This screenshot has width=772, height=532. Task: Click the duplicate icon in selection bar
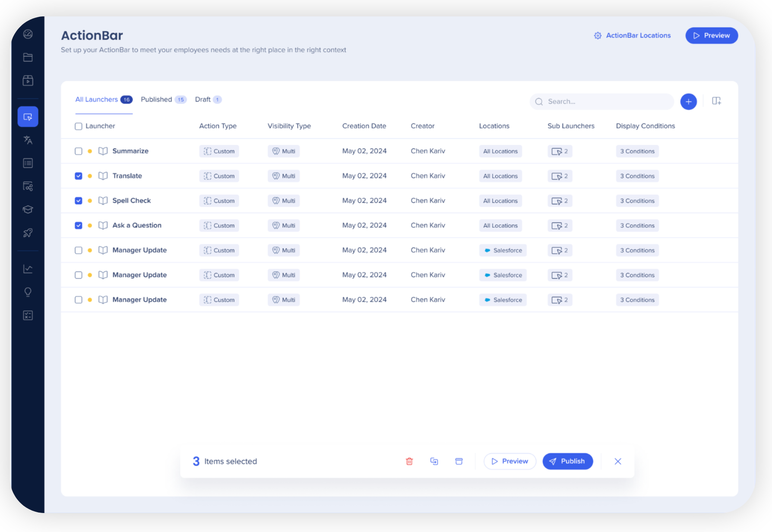(x=434, y=461)
